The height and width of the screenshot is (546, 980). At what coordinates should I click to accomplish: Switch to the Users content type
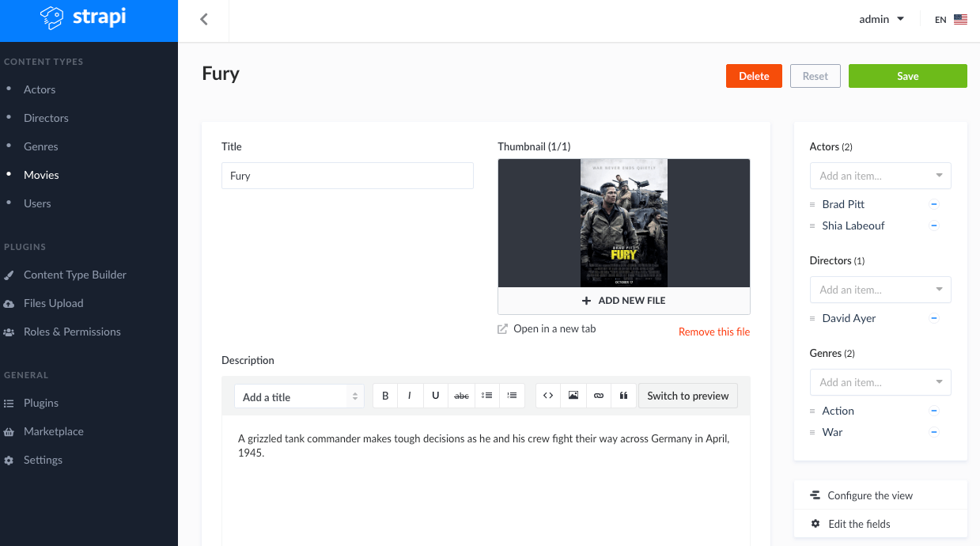click(x=37, y=203)
